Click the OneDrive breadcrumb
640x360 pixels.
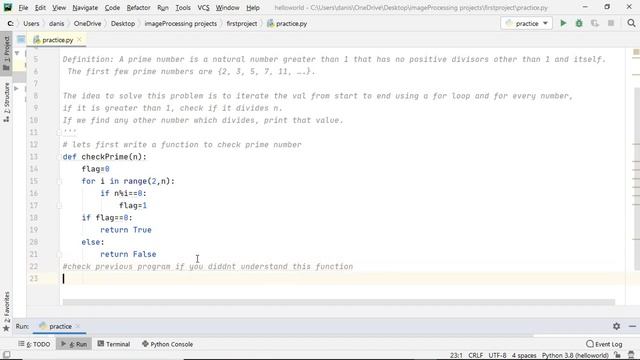pyautogui.click(x=87, y=24)
